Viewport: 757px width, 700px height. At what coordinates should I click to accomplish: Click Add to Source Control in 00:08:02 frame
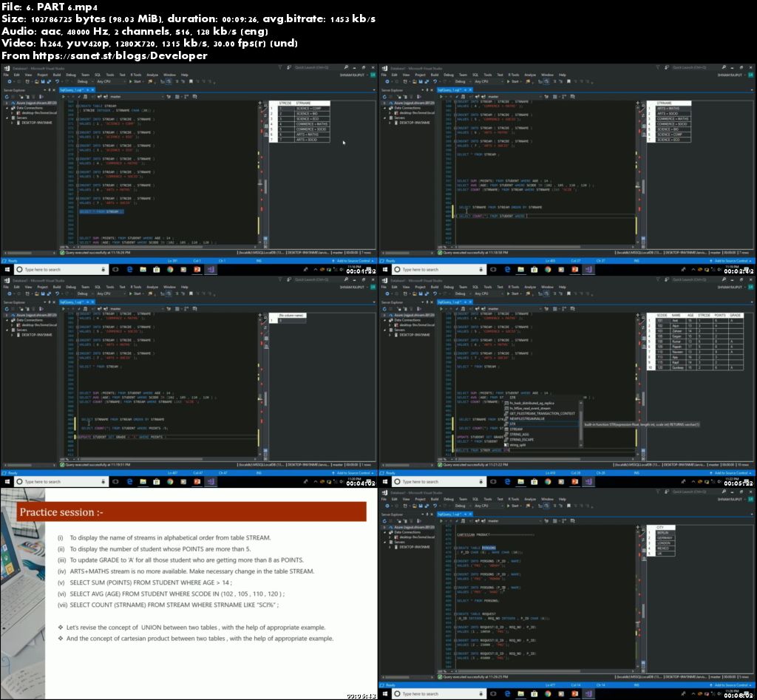pyautogui.click(x=731, y=685)
